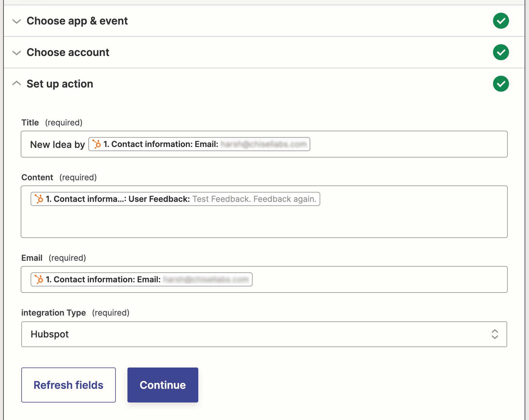Click the up-down arrows on the Hubspot selector
The width and height of the screenshot is (529, 420).
pyautogui.click(x=495, y=334)
